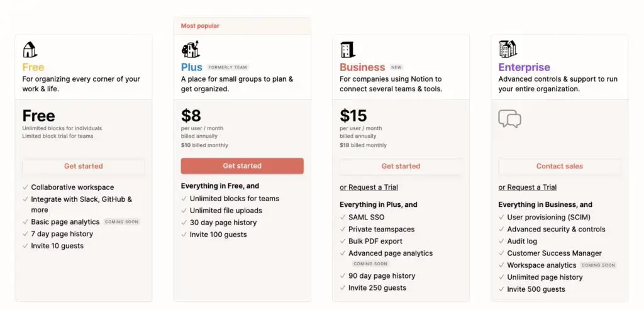Screen dimensions: 644x310
Task: Click Get started under the Free plan
Action: point(84,166)
